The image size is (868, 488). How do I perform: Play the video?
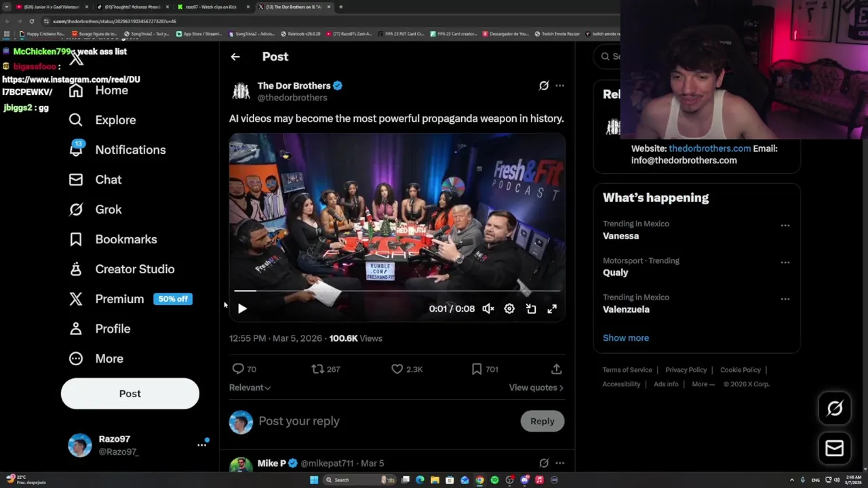(242, 309)
